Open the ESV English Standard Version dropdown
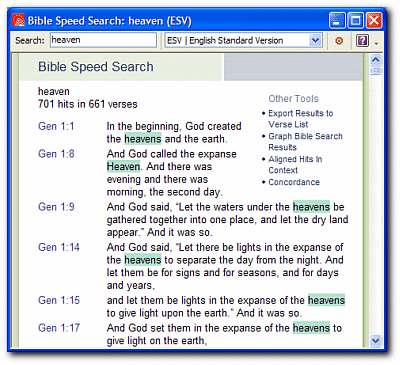Screen dimensions: 400x365 pos(243,41)
